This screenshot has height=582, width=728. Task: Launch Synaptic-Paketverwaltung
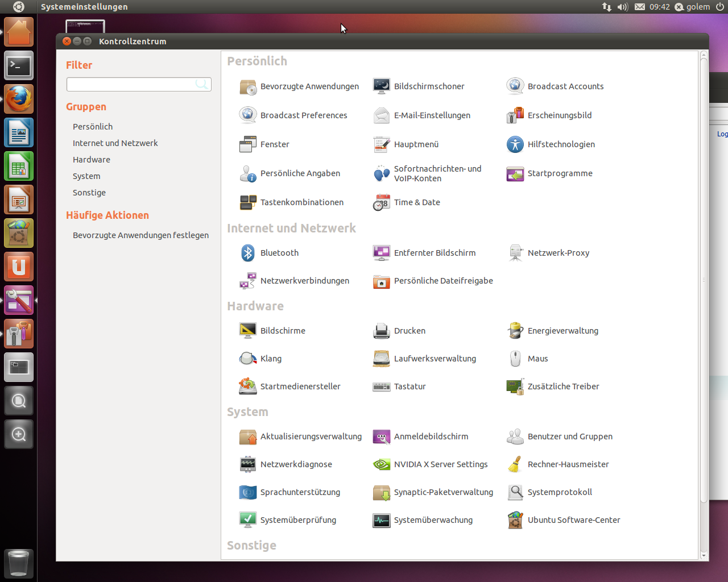pyautogui.click(x=444, y=492)
